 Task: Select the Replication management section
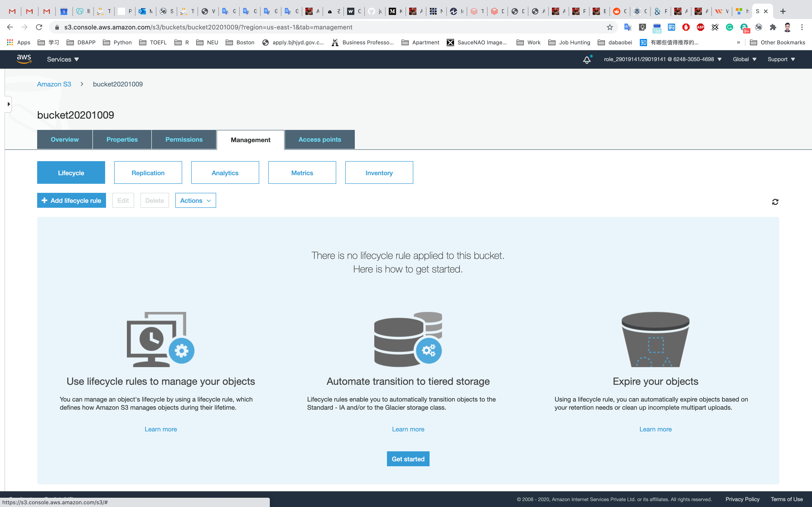[148, 173]
